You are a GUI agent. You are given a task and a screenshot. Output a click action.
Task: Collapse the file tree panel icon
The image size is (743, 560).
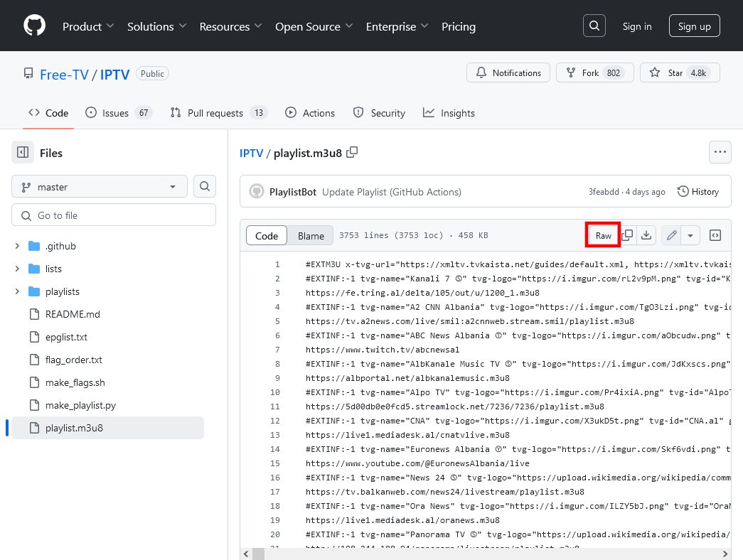23,153
